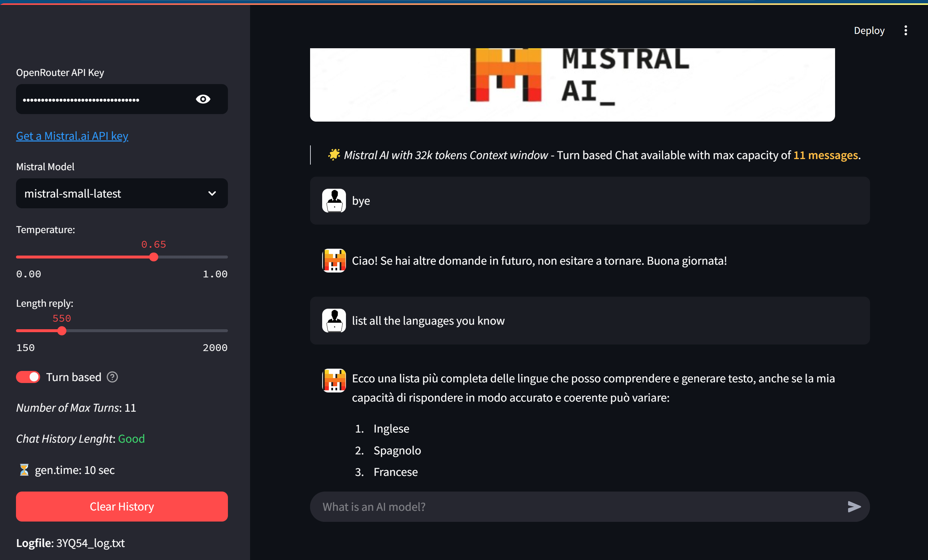
Task: Click the user avatar beside the languages question
Action: point(334,320)
